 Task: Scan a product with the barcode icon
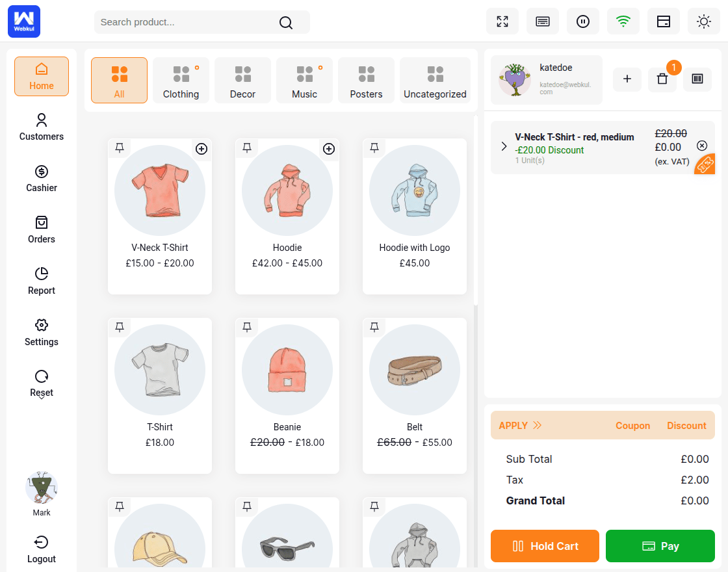coord(697,79)
